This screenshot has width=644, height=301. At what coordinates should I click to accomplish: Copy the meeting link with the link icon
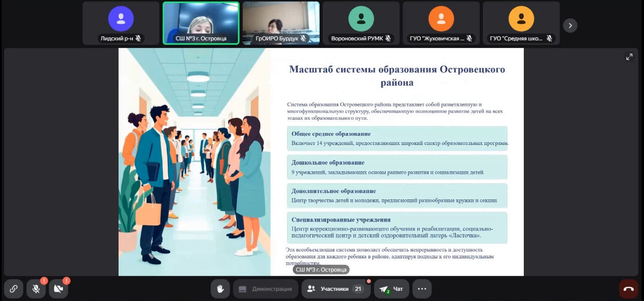pyautogui.click(x=14, y=289)
